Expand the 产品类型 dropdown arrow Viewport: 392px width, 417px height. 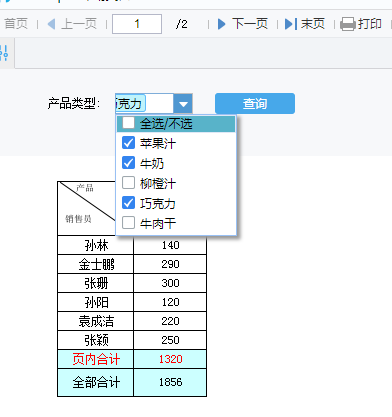click(x=183, y=104)
